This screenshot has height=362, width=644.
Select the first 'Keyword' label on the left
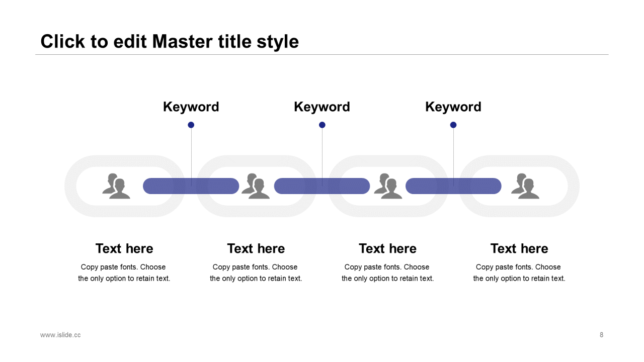tap(191, 107)
